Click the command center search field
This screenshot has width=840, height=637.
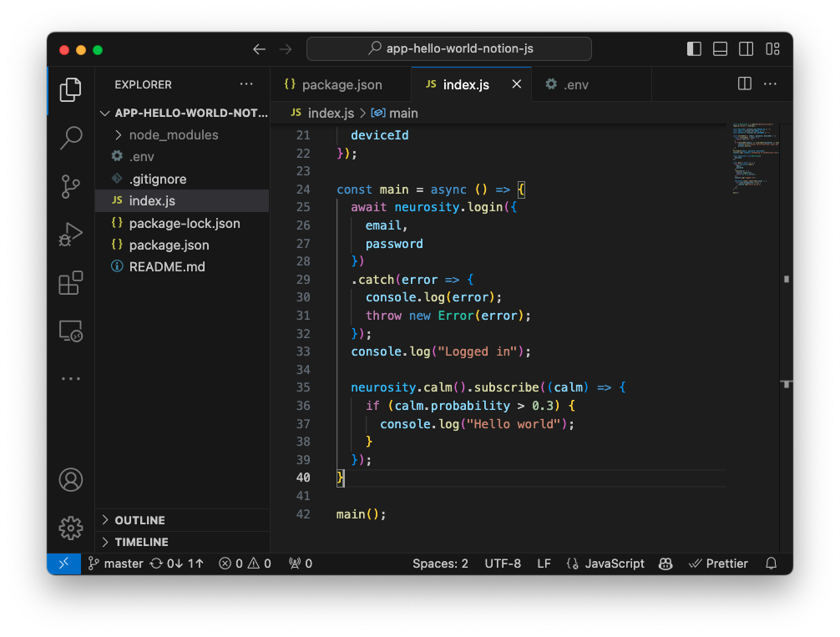point(449,49)
